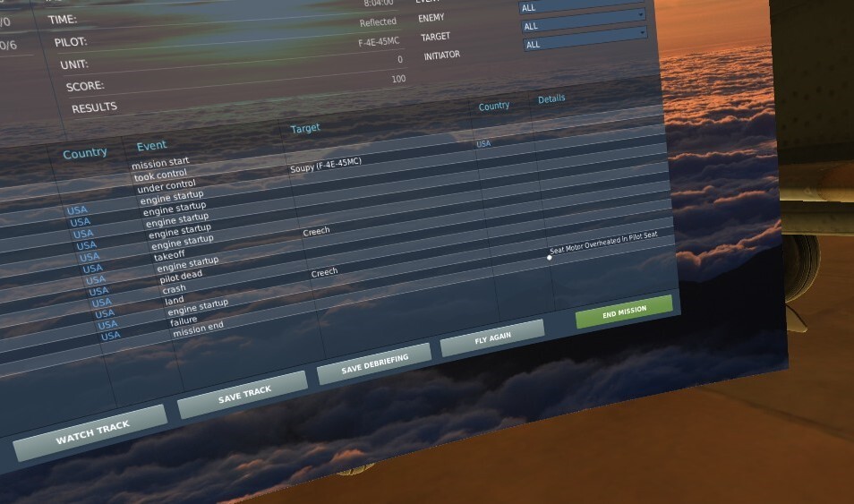Click the Country header beside Details
The width and height of the screenshot is (854, 504).
(493, 106)
